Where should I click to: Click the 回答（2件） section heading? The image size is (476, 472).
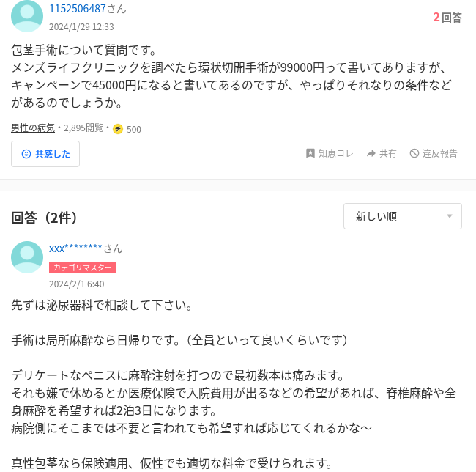click(x=45, y=218)
